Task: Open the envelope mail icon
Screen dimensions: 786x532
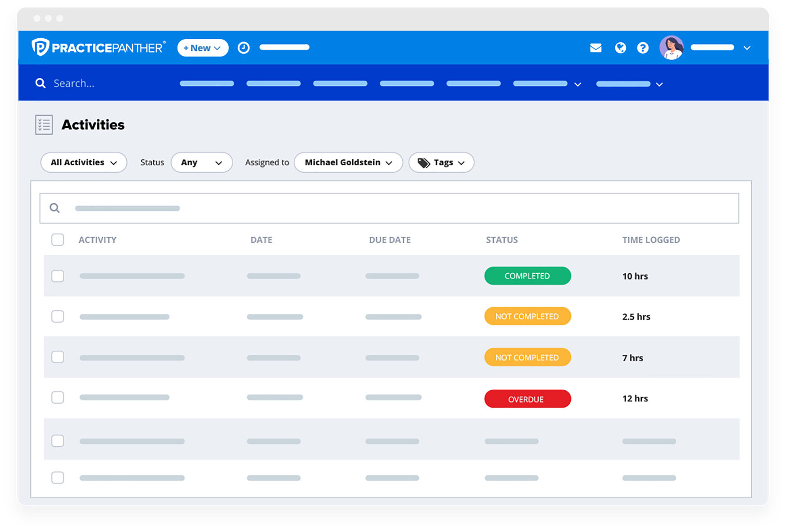Action: click(x=595, y=47)
